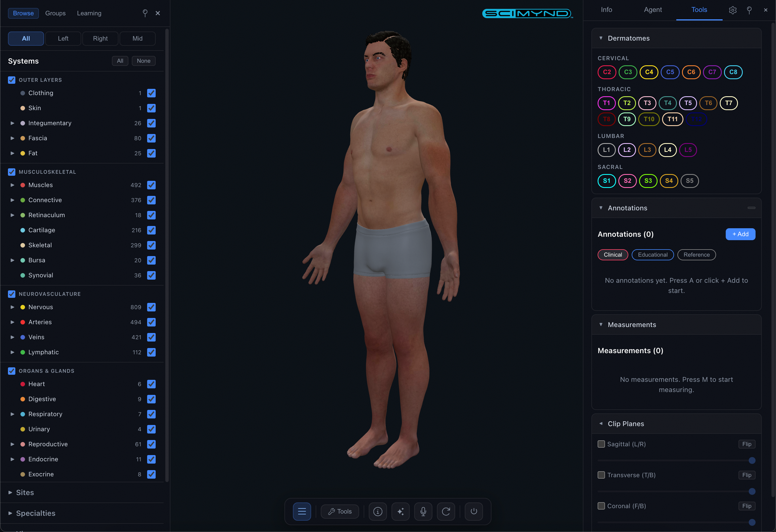Open the Learning section

coord(89,13)
